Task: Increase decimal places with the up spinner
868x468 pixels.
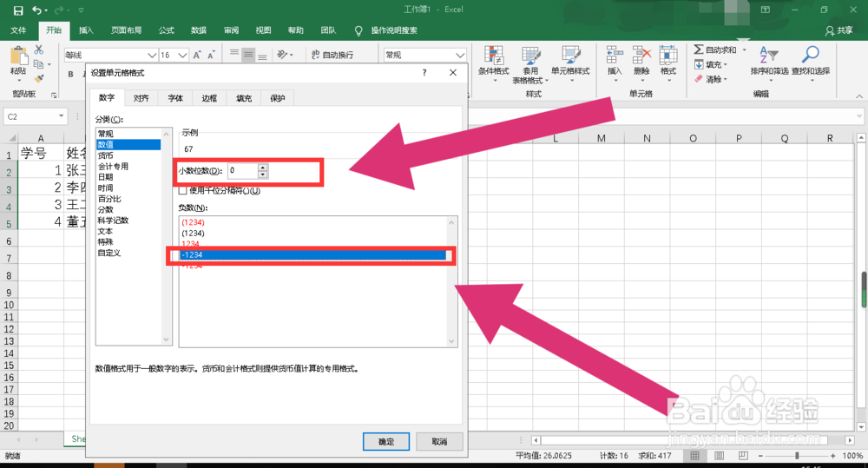Action: [x=263, y=168]
